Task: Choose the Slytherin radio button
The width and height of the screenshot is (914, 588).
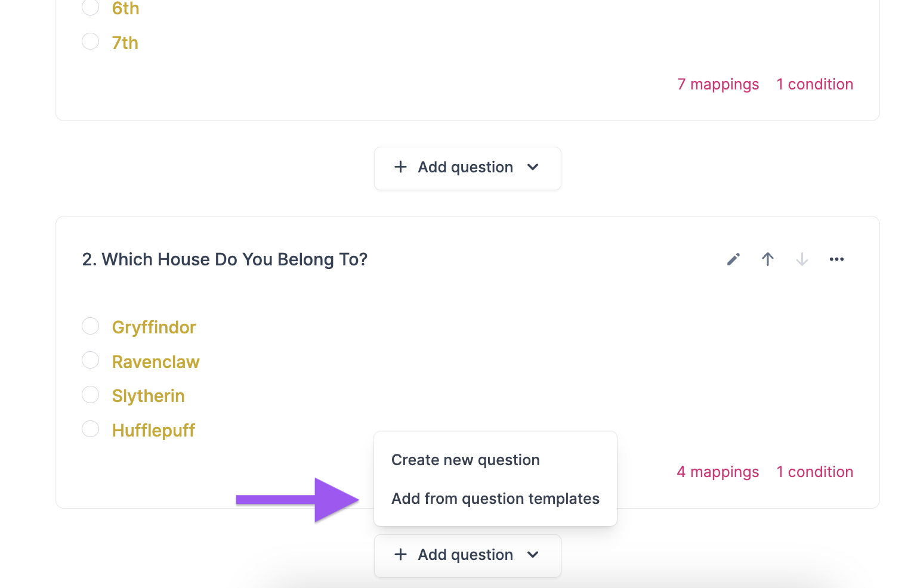Action: click(x=91, y=395)
